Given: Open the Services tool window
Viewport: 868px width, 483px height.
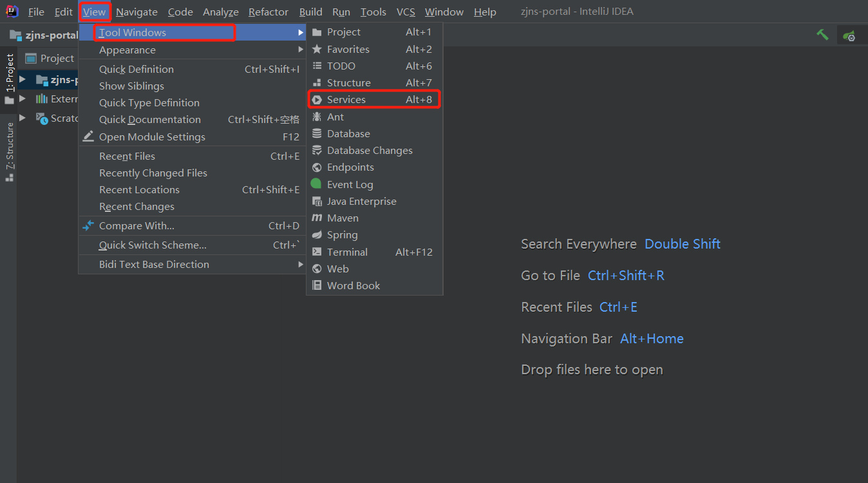Looking at the screenshot, I should tap(374, 99).
